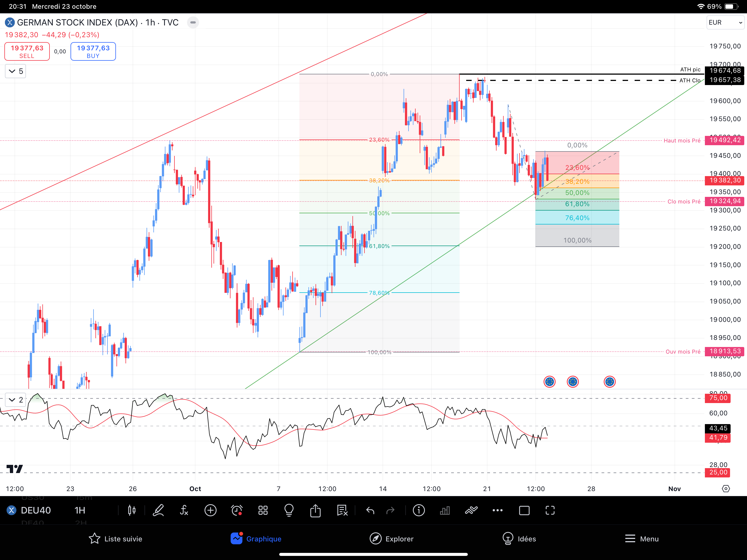Tap the lightbulb ideas toolbar icon
The width and height of the screenshot is (747, 560).
click(289, 510)
